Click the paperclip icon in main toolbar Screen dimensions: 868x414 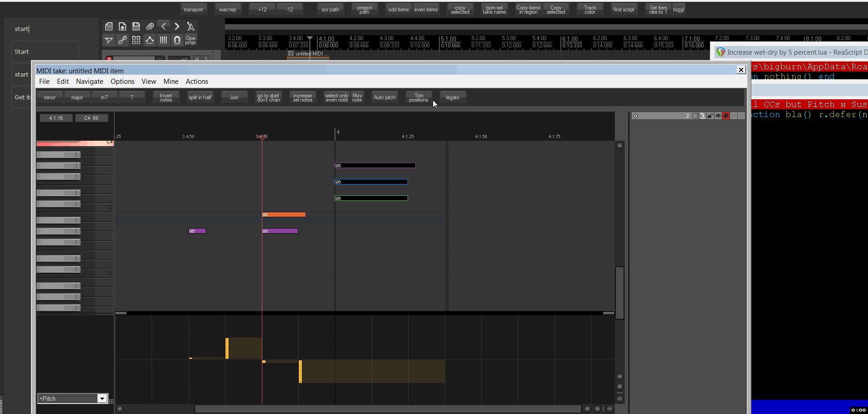[150, 26]
